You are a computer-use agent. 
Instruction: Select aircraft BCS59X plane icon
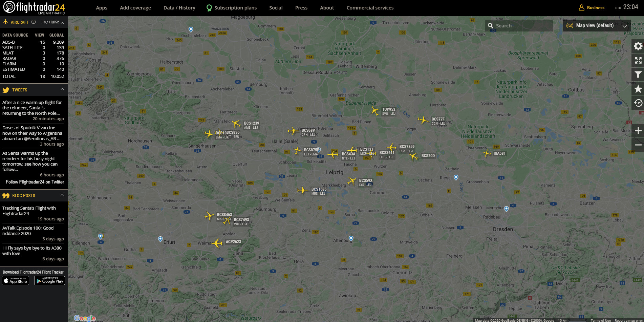click(352, 181)
